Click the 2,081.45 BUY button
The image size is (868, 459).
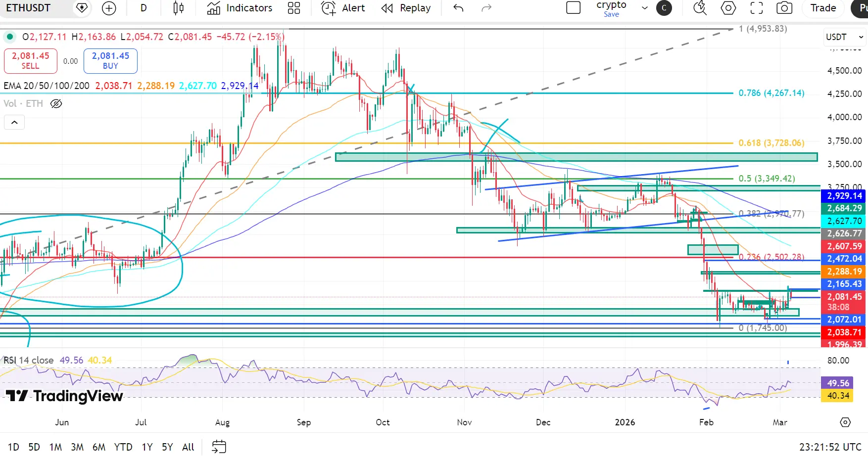click(x=110, y=60)
